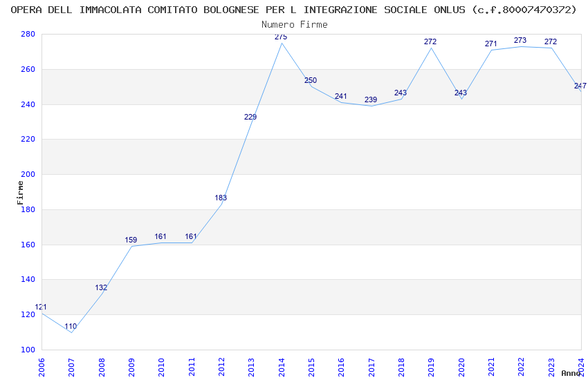Click data label 243 for 2020
Viewport: 588px width, 380px height.
tap(461, 93)
